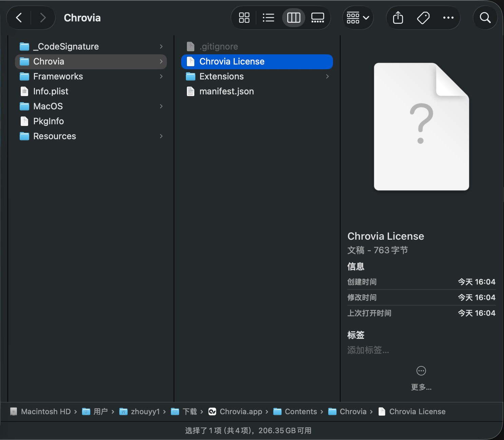
Task: Click Chrovia License in the path bar
Action: pos(412,411)
